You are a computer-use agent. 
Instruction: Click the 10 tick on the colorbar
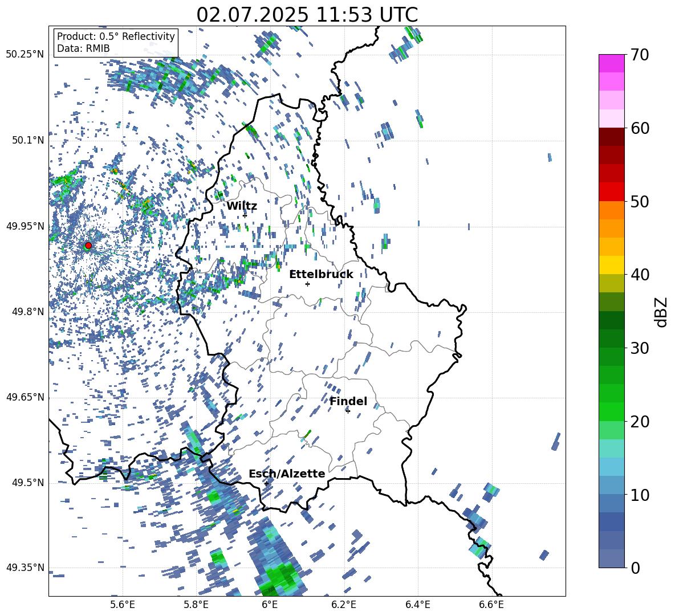tap(640, 495)
